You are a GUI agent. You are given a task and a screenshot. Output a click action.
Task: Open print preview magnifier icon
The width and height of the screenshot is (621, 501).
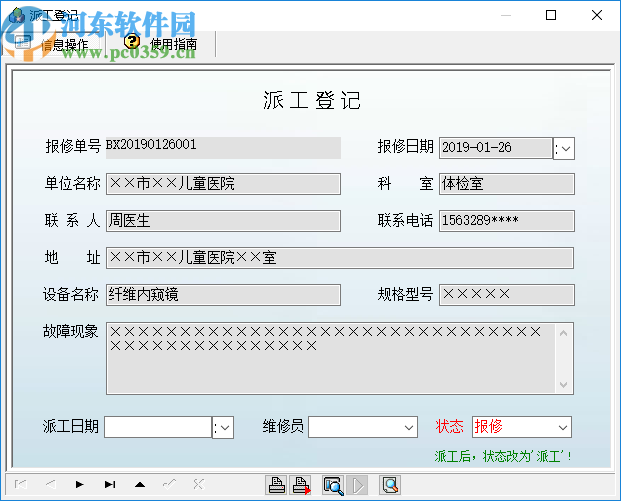tap(333, 485)
